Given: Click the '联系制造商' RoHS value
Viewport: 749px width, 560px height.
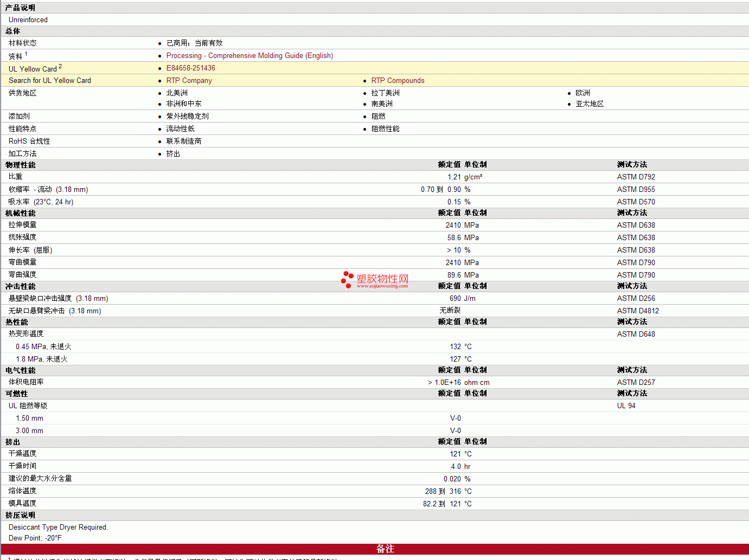Looking at the screenshot, I should click(184, 141).
